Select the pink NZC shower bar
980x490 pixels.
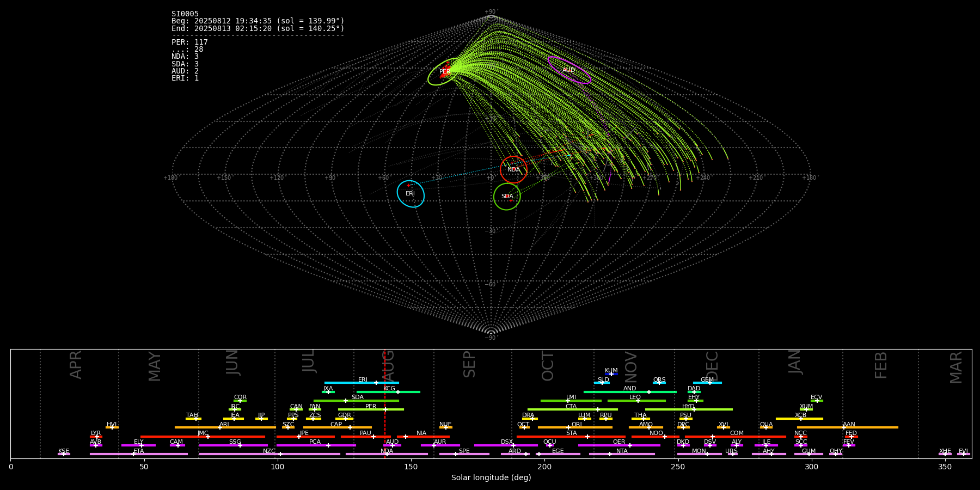[x=269, y=454]
